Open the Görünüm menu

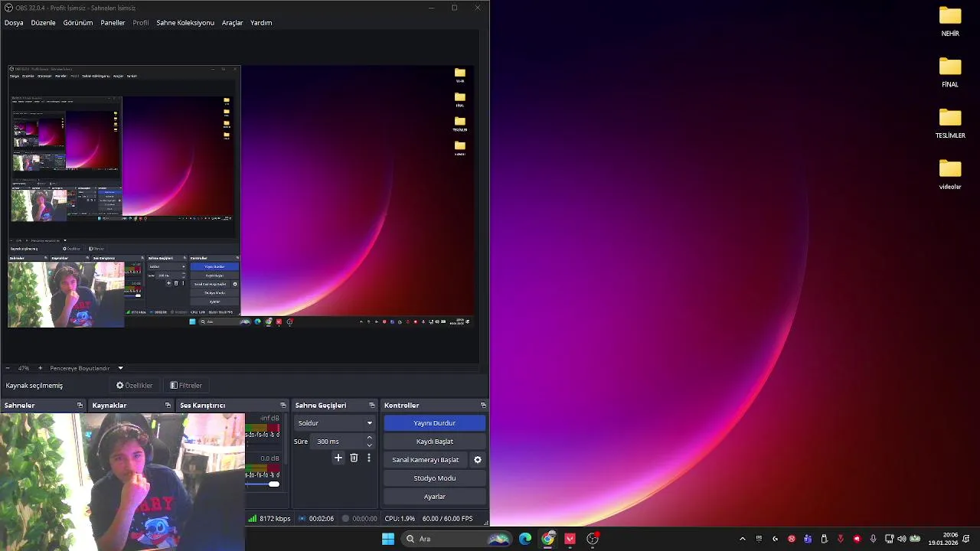point(78,23)
